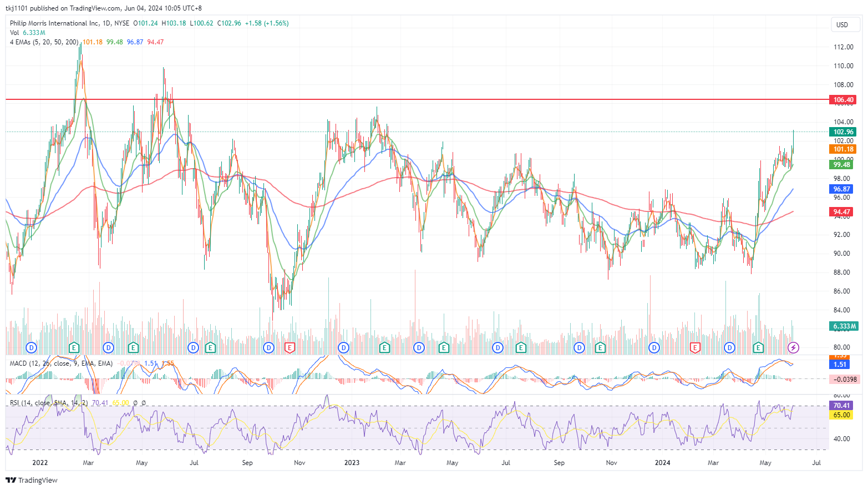Open the earnings marker in October 2023

point(600,348)
